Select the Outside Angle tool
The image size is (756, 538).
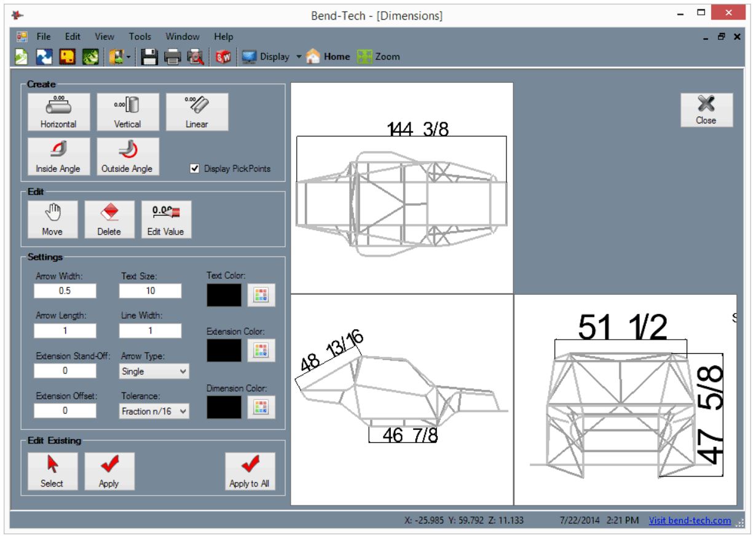127,157
